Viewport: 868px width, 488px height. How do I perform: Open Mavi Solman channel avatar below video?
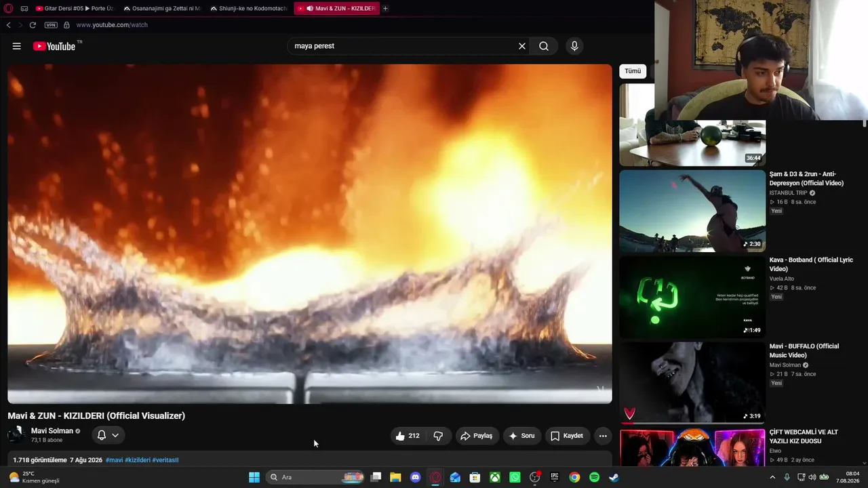pos(16,435)
